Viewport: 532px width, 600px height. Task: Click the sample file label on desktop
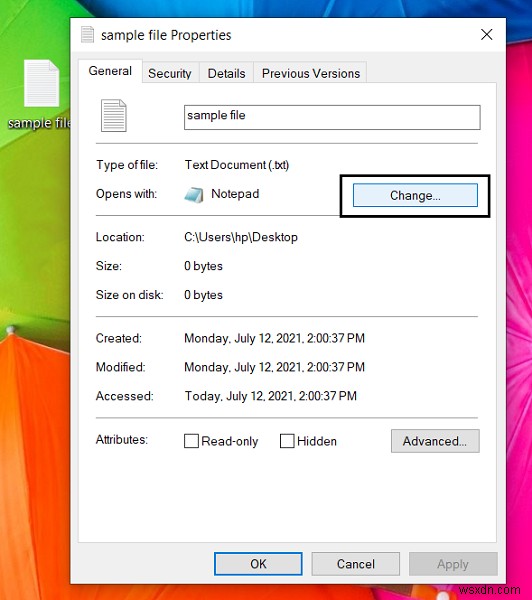pos(39,123)
